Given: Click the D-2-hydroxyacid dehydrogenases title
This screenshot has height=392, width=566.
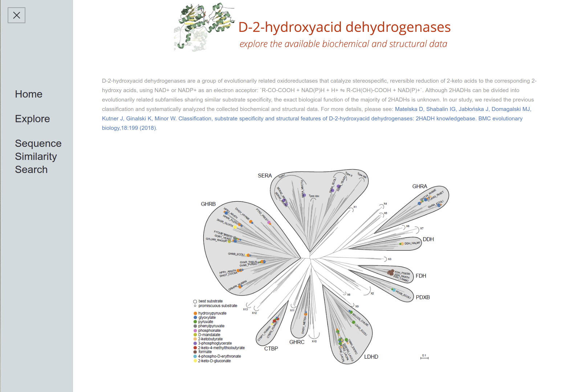Looking at the screenshot, I should coord(344,27).
